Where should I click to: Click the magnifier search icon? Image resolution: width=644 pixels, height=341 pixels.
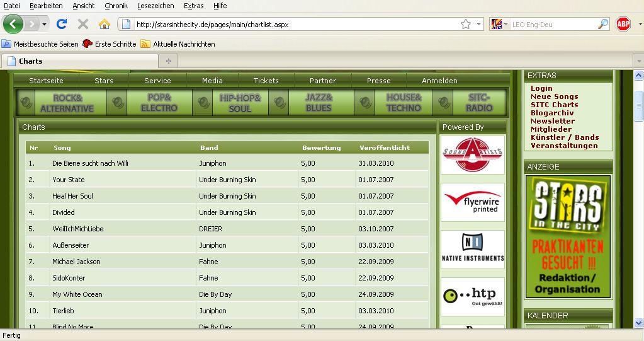pos(603,25)
